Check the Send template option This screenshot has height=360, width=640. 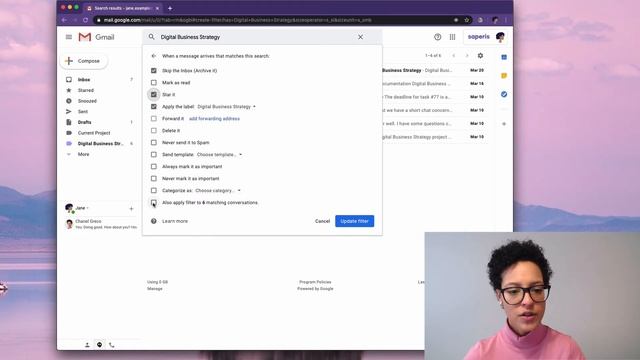click(153, 154)
